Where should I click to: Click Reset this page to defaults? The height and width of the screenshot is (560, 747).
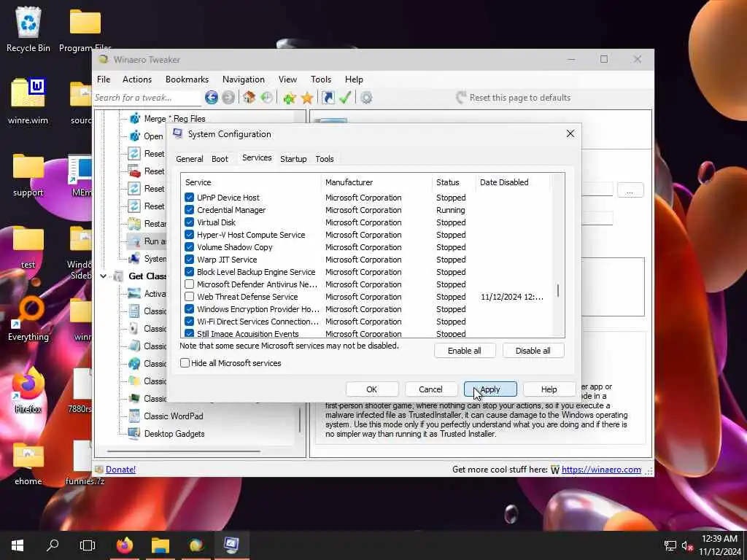click(514, 98)
